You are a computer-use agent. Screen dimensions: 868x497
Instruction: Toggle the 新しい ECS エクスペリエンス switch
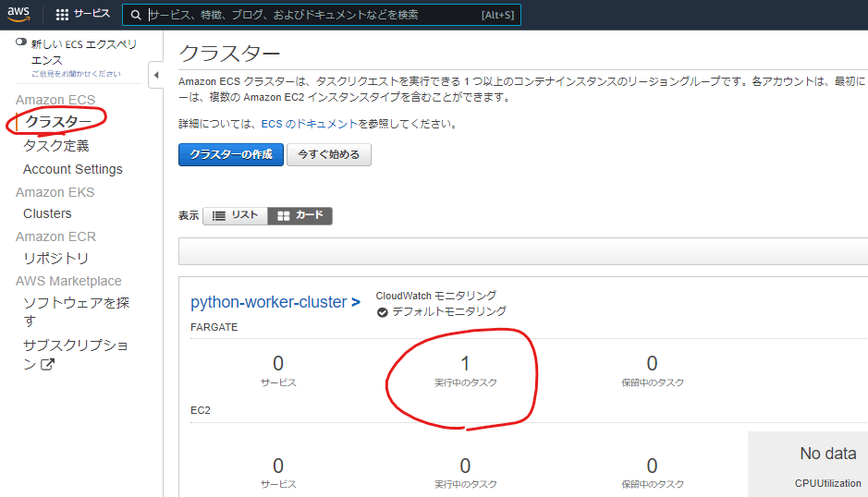pyautogui.click(x=21, y=42)
